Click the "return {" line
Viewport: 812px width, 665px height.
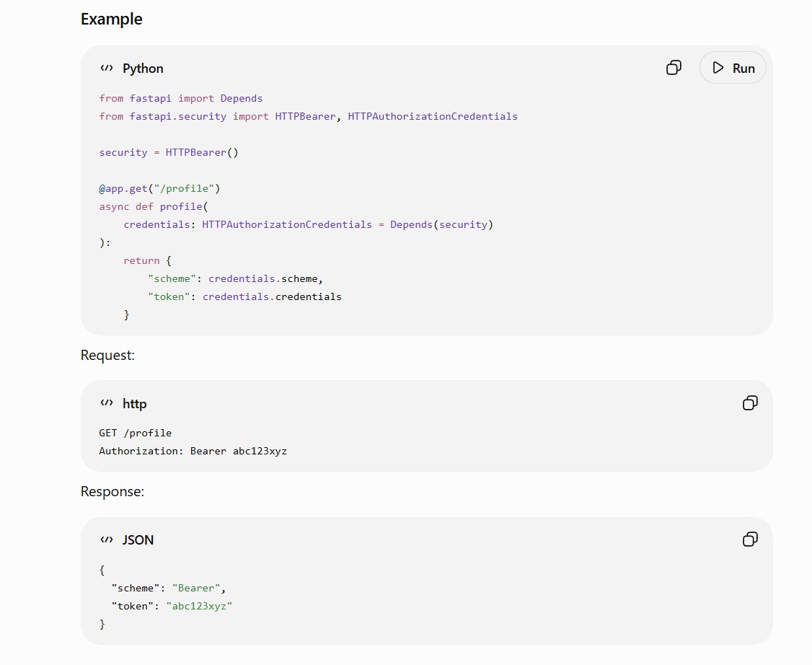147,260
